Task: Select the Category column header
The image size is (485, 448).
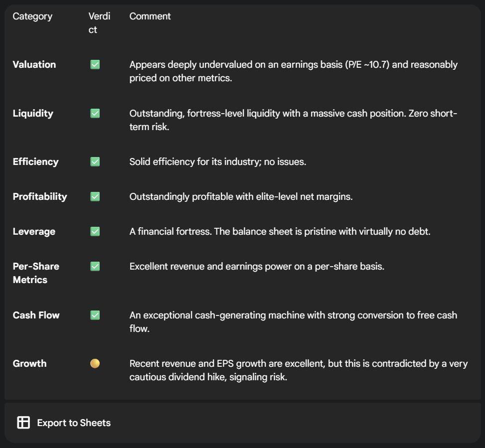Action: coord(32,16)
